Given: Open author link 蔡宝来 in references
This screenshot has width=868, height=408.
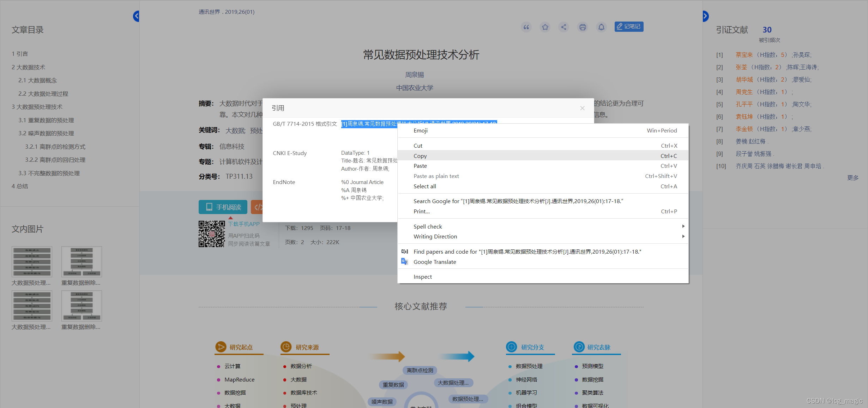Looking at the screenshot, I should tap(744, 55).
